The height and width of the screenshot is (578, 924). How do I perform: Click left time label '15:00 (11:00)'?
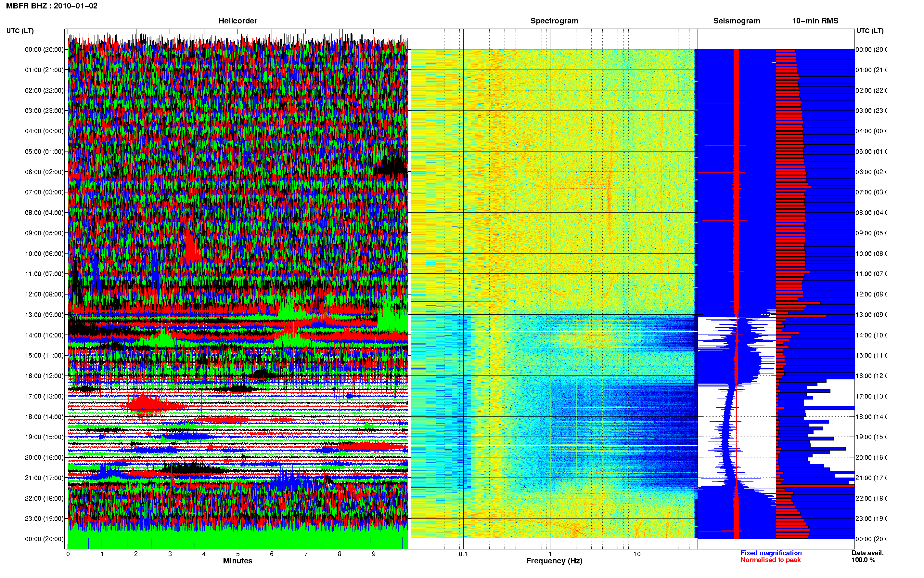pyautogui.click(x=44, y=355)
